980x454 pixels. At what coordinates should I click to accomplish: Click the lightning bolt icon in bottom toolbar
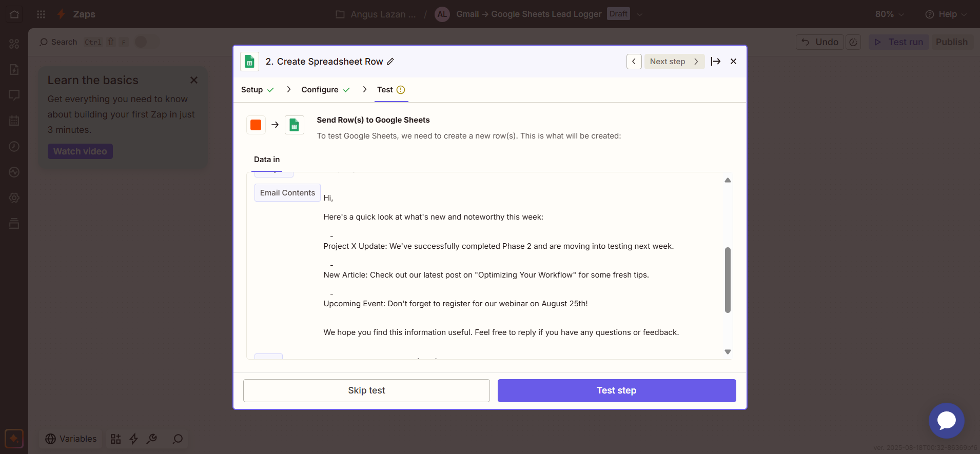click(133, 439)
